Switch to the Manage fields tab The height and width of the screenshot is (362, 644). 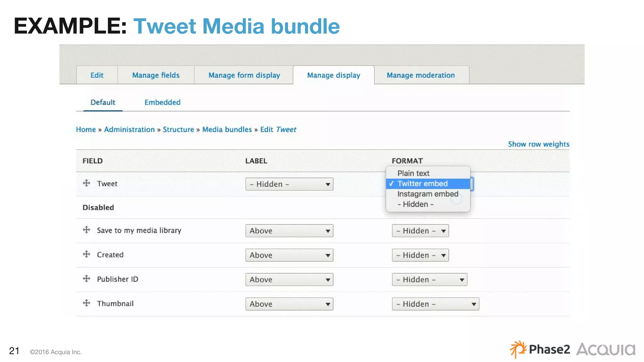tap(156, 75)
